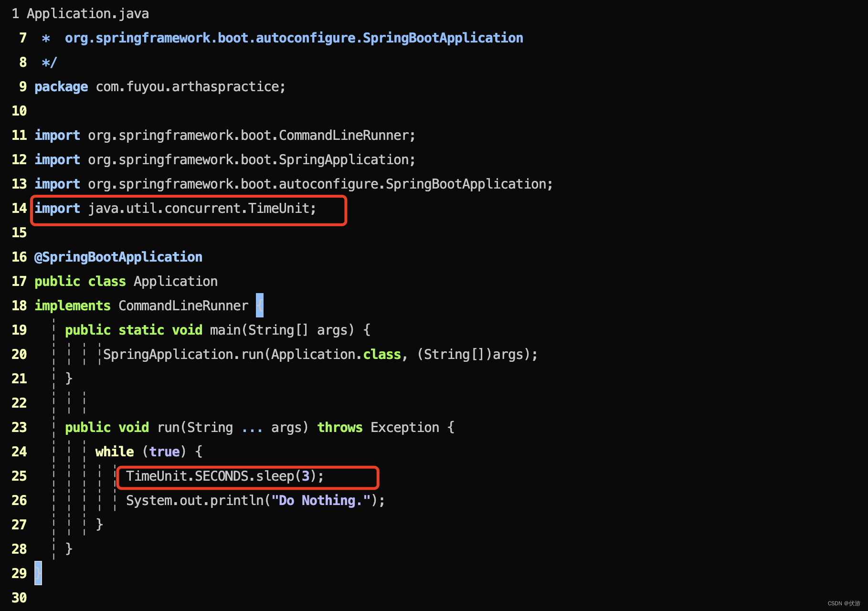Click the highlighted opening brace on line 18

coord(260,305)
